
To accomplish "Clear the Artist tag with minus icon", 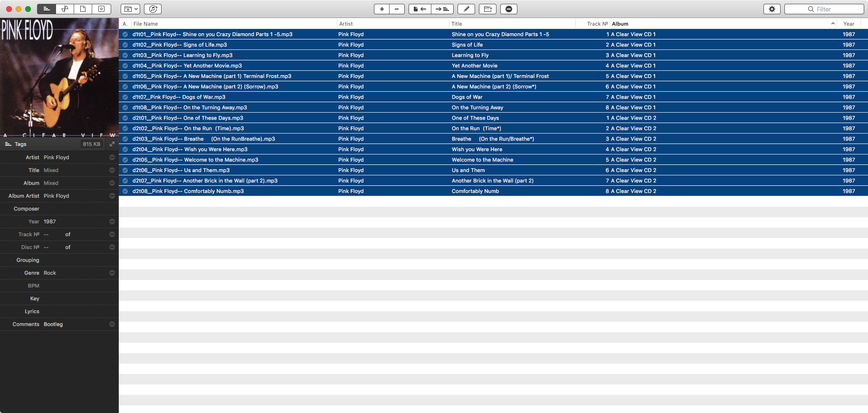I will coord(112,157).
